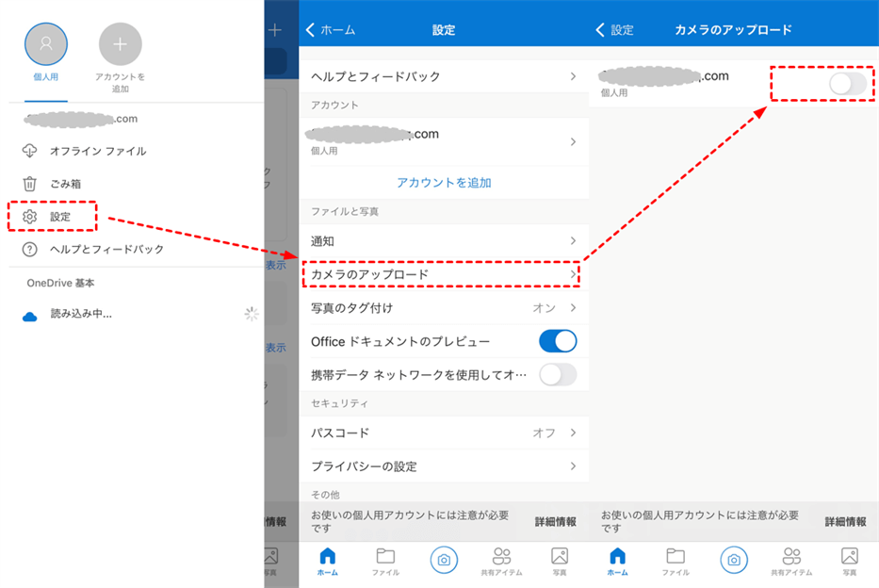The height and width of the screenshot is (588, 879).
Task: Open the 個人用 account avatar
Action: click(x=46, y=44)
